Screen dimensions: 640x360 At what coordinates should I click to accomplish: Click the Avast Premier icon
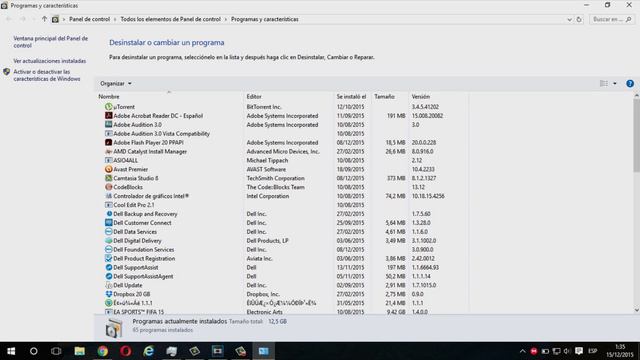(x=109, y=169)
